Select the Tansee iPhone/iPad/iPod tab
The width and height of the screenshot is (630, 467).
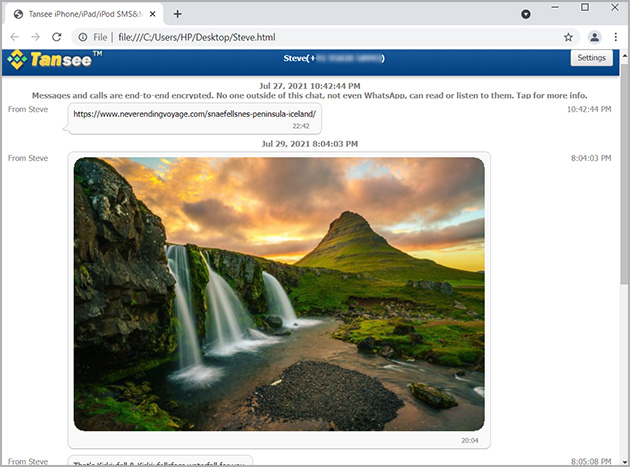80,14
